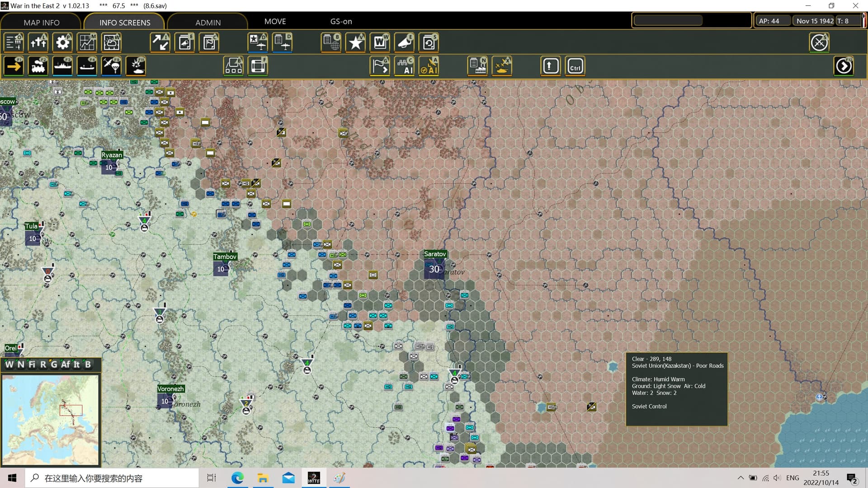Image resolution: width=868 pixels, height=488 pixels.
Task: Toggle the B theater filter button
Action: 88,364
